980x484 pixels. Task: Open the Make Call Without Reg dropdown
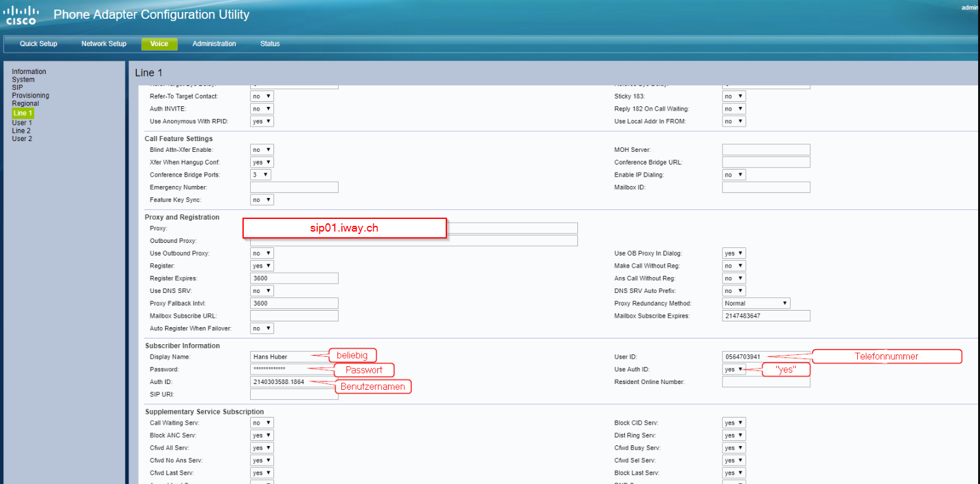click(734, 266)
